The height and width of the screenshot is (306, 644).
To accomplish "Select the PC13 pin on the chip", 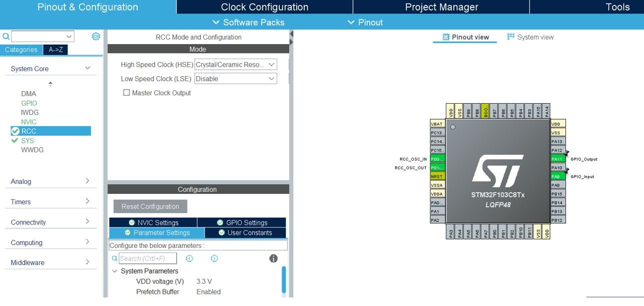I will (x=438, y=133).
